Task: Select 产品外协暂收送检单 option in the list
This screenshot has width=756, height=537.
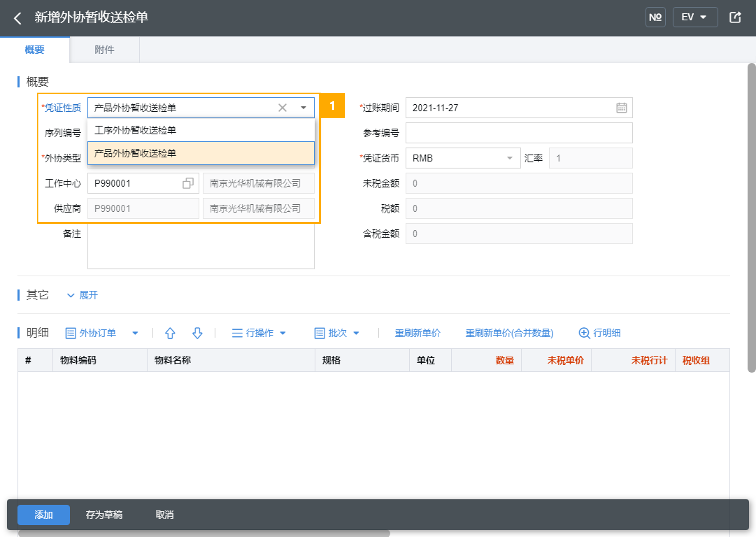Action: (x=201, y=153)
